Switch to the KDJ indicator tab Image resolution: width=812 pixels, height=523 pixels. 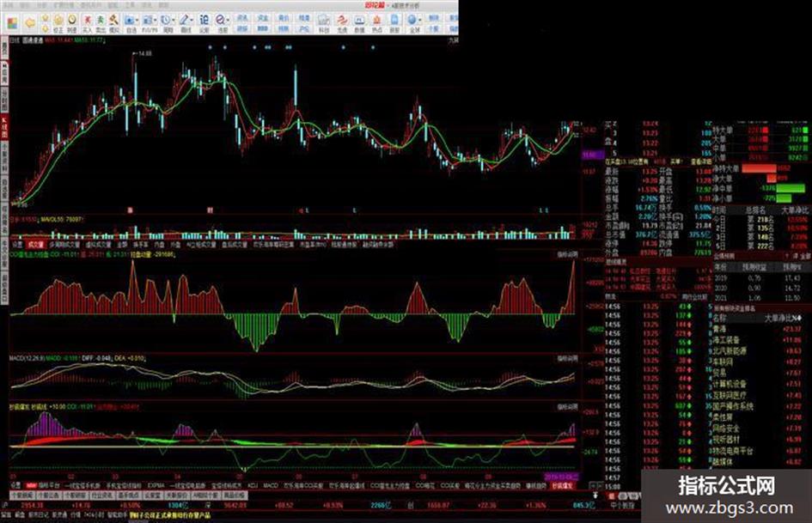(253, 486)
